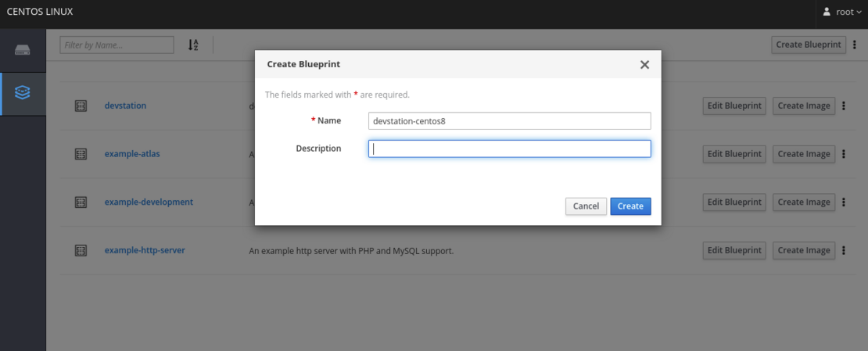The height and width of the screenshot is (351, 868).
Task: Close the Create Blueprint dialog
Action: 644,65
